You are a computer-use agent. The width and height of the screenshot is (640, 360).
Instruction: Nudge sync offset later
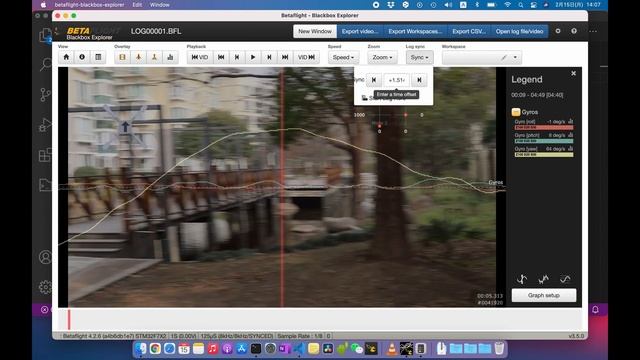(419, 80)
